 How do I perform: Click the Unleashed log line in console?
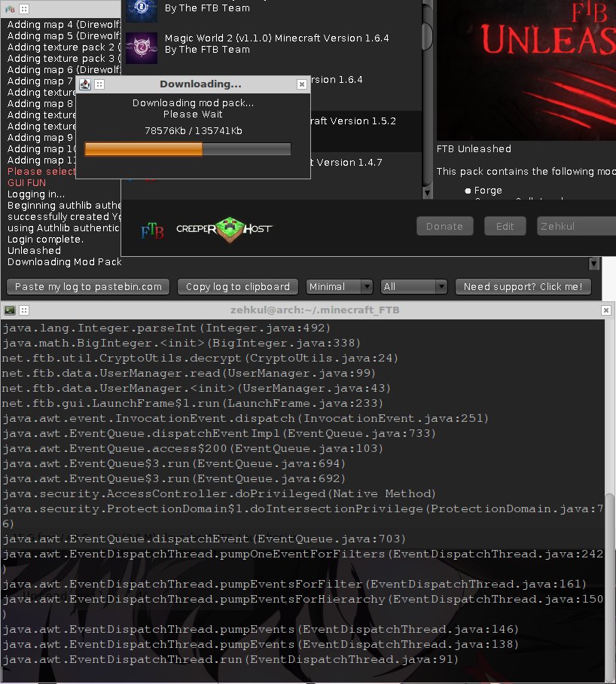pyautogui.click(x=34, y=250)
